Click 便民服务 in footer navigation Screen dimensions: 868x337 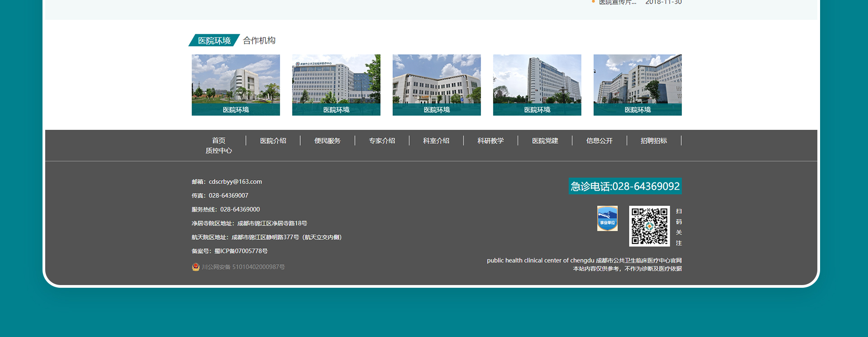pos(327,140)
